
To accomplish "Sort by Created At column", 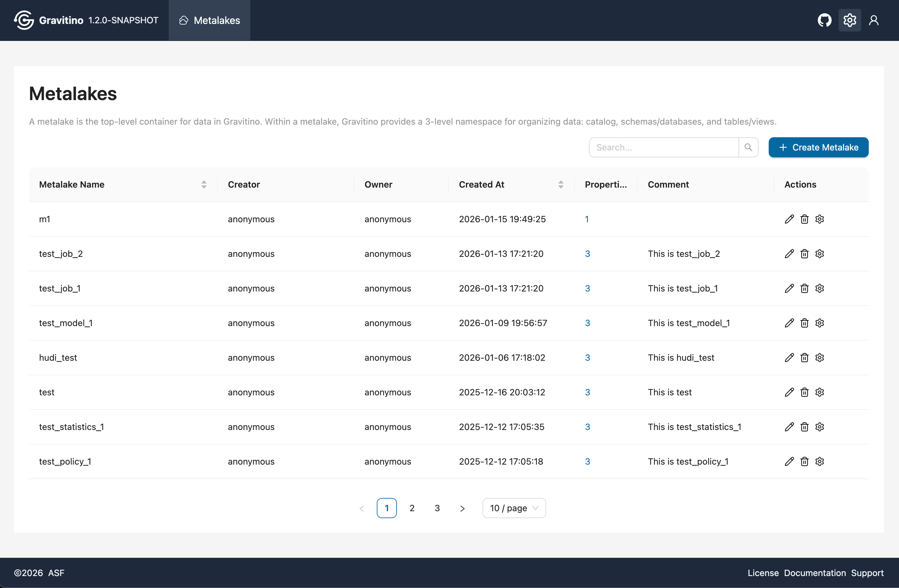I will [561, 184].
